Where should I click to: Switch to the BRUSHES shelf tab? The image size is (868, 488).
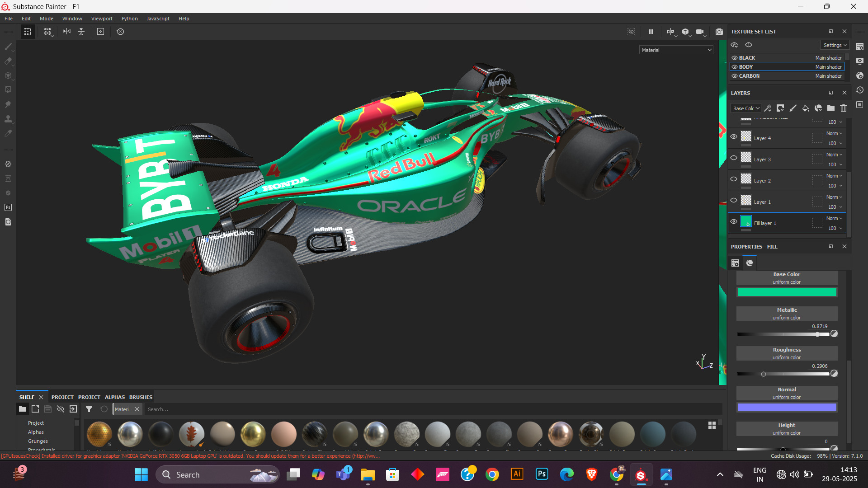click(141, 397)
